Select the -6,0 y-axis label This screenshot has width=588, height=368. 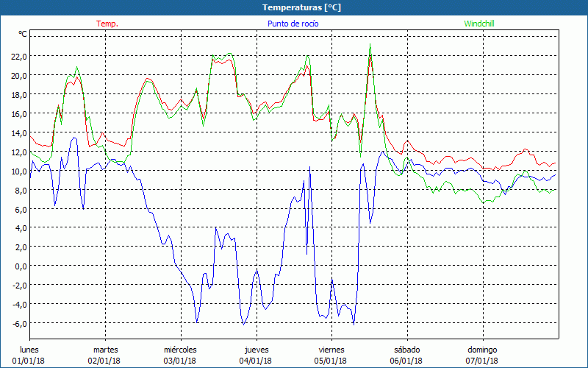pos(18,323)
